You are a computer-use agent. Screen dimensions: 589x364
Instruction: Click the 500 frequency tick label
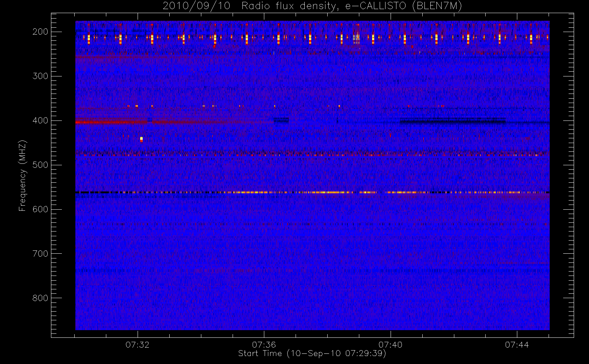click(40, 165)
